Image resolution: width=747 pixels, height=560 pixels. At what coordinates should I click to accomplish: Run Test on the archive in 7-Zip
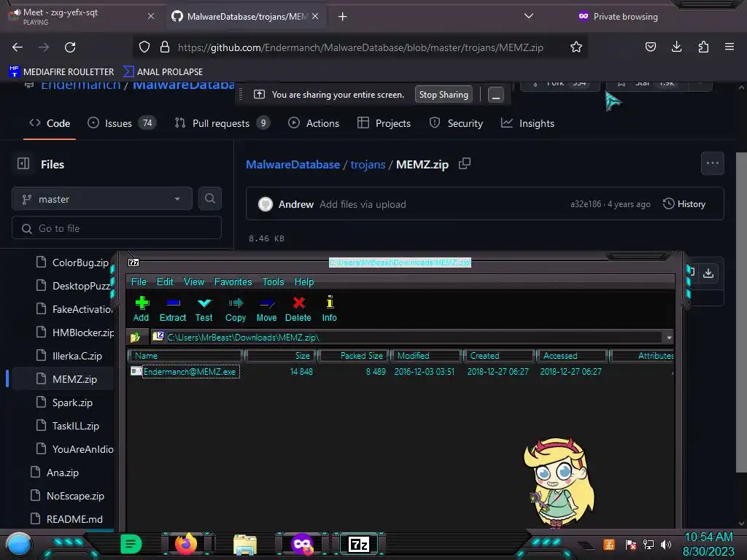[x=204, y=308]
